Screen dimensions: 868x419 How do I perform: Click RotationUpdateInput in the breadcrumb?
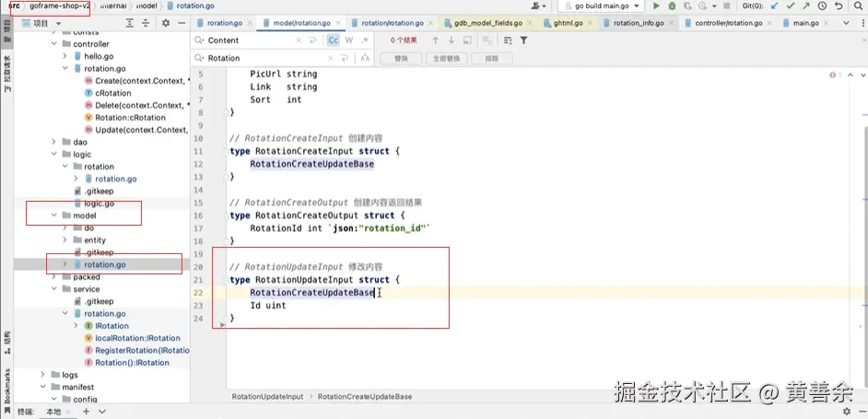267,397
